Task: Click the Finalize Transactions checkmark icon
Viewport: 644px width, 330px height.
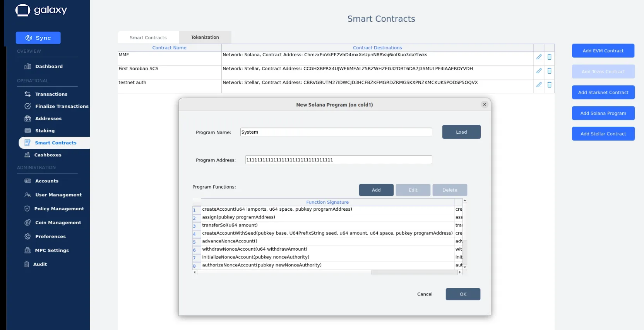Action: (x=27, y=106)
